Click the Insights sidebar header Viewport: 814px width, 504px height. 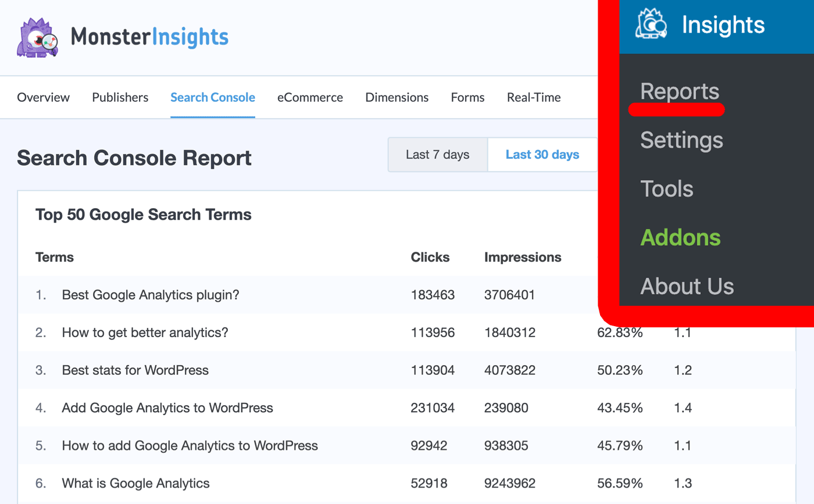point(717,26)
